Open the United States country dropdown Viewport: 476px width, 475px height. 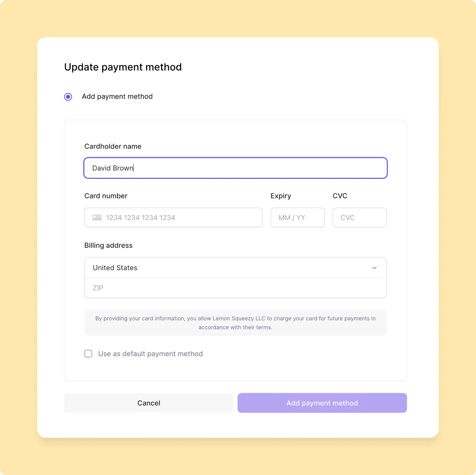pos(235,268)
